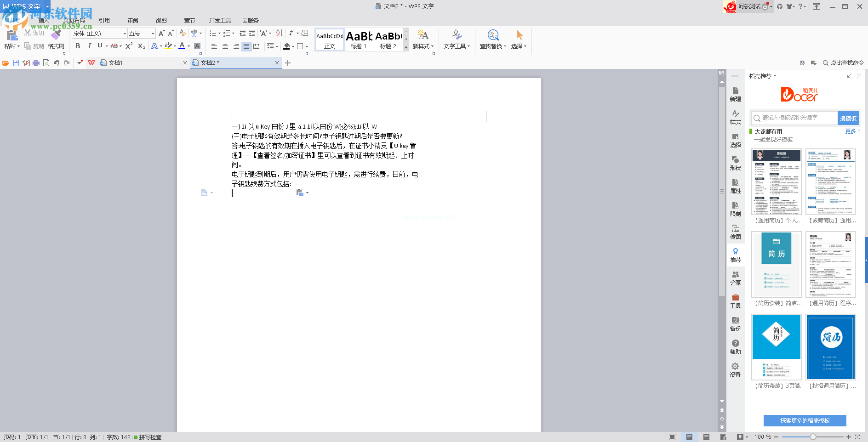Toggle Underline formatting

[100, 46]
